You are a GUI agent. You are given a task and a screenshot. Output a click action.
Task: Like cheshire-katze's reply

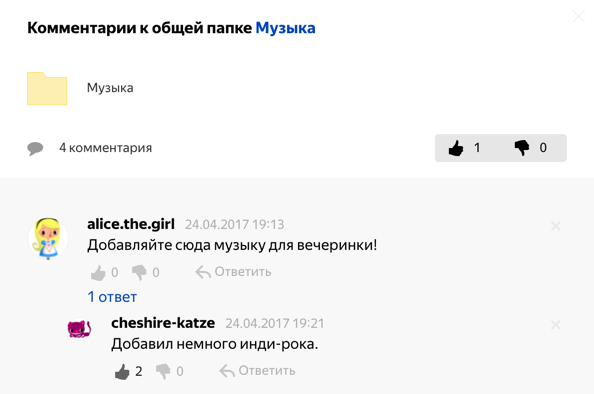[x=122, y=371]
